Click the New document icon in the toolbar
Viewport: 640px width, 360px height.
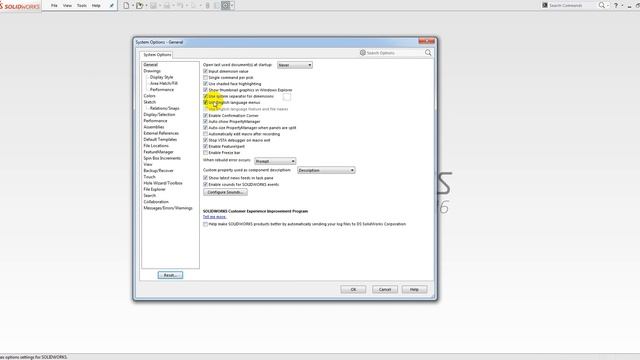(126, 6)
